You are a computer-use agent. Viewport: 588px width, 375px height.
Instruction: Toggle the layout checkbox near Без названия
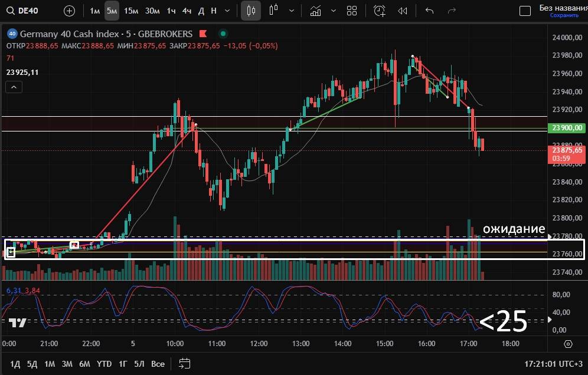tap(524, 11)
